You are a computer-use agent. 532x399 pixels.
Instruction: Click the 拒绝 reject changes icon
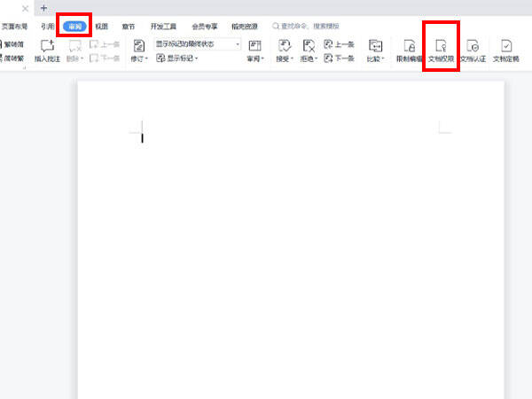(309, 51)
